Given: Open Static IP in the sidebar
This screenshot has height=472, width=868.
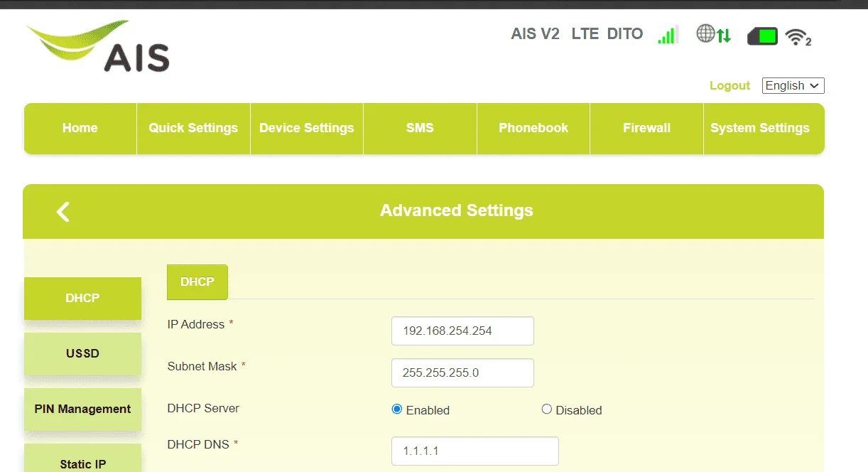Looking at the screenshot, I should click(x=82, y=458).
